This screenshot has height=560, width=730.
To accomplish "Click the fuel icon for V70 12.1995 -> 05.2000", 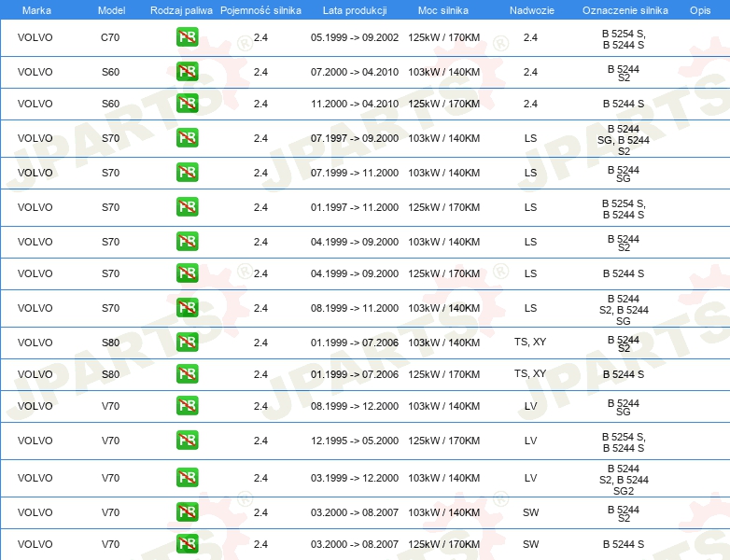I will pyautogui.click(x=187, y=440).
